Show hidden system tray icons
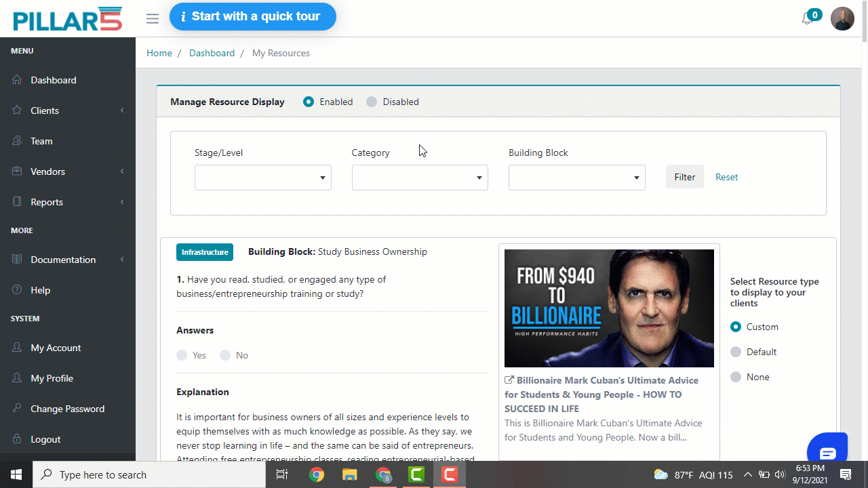 point(748,474)
